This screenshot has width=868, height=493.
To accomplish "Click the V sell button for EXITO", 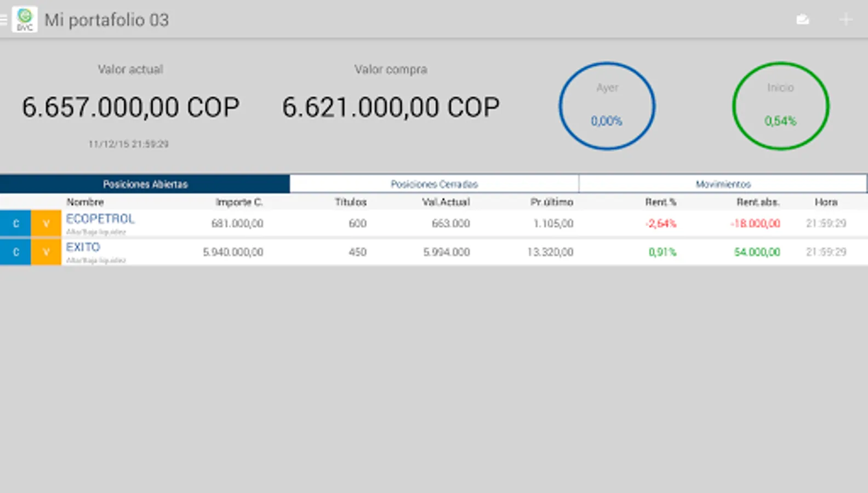I will [46, 252].
